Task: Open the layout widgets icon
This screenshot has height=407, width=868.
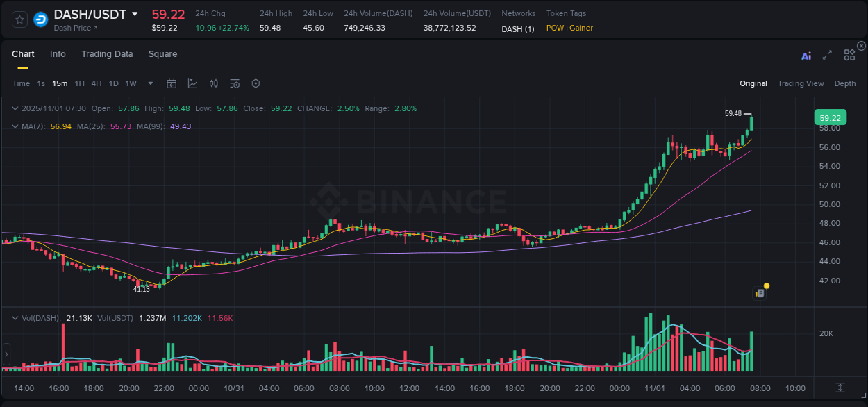Action: pyautogui.click(x=849, y=55)
